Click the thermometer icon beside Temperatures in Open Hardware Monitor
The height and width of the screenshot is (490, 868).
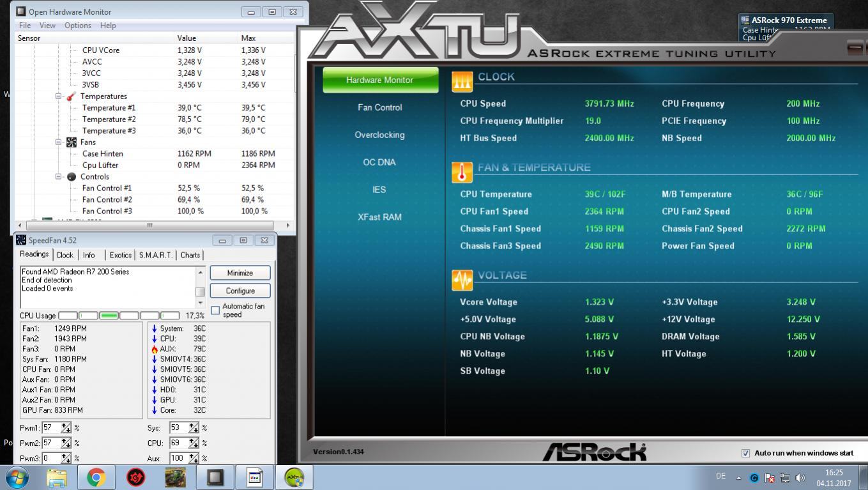[x=72, y=96]
